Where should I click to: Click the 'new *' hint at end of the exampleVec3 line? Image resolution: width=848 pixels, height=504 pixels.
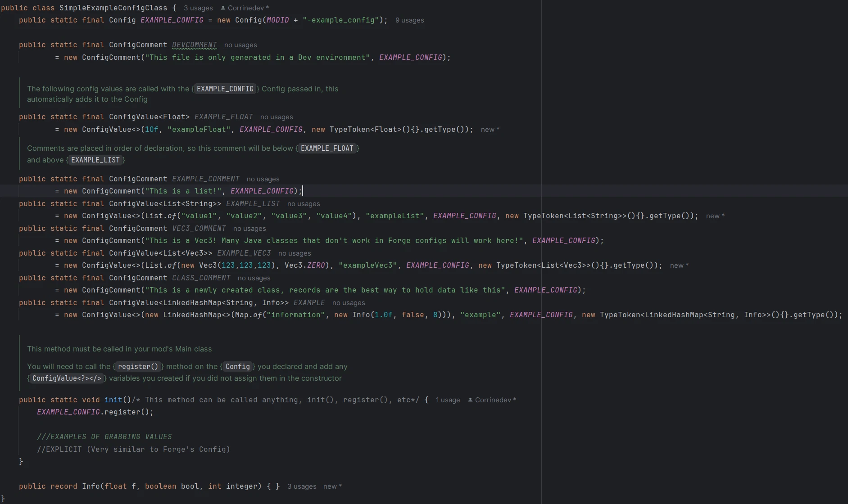[679, 265]
